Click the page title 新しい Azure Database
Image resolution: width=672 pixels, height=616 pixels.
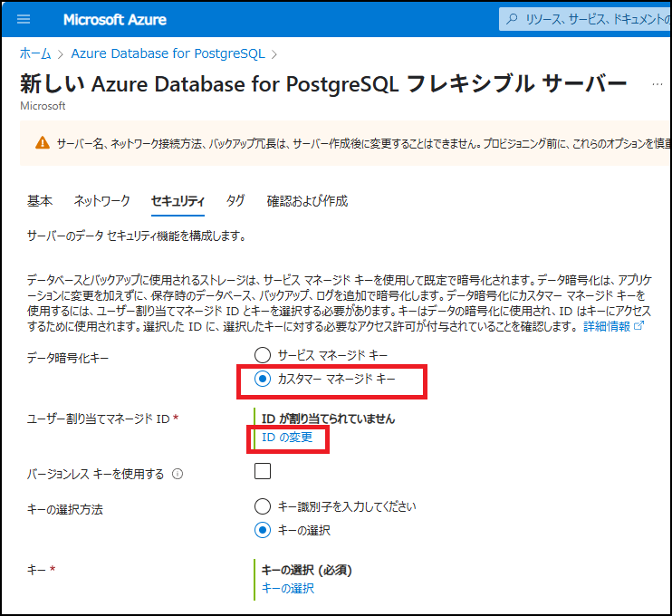coord(323,83)
